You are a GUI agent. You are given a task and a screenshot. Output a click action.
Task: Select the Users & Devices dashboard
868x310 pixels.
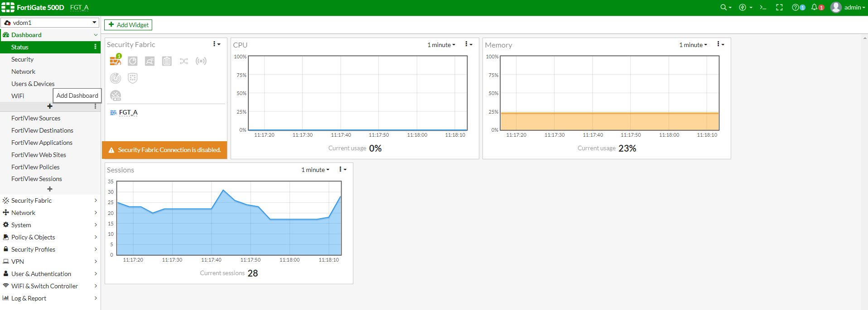click(33, 84)
